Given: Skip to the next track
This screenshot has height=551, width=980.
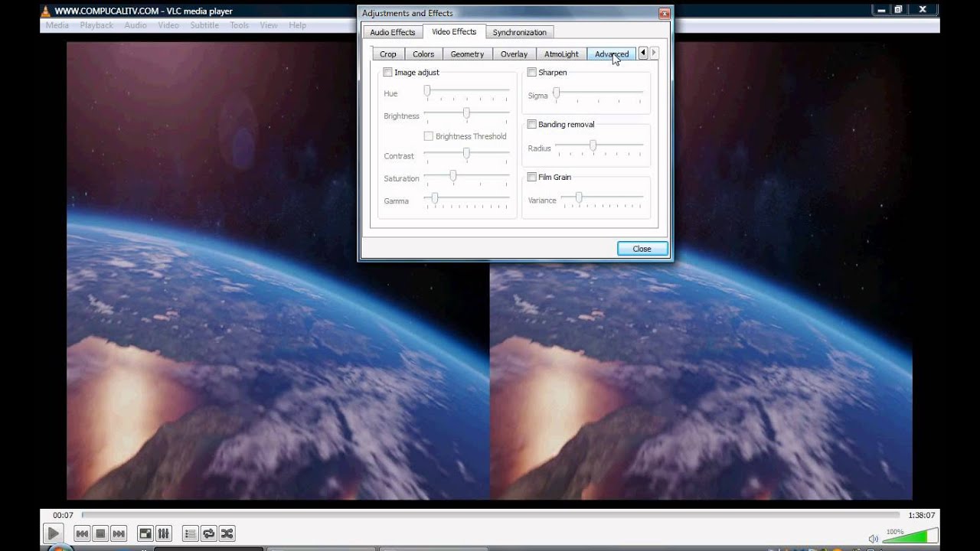Looking at the screenshot, I should tap(119, 533).
